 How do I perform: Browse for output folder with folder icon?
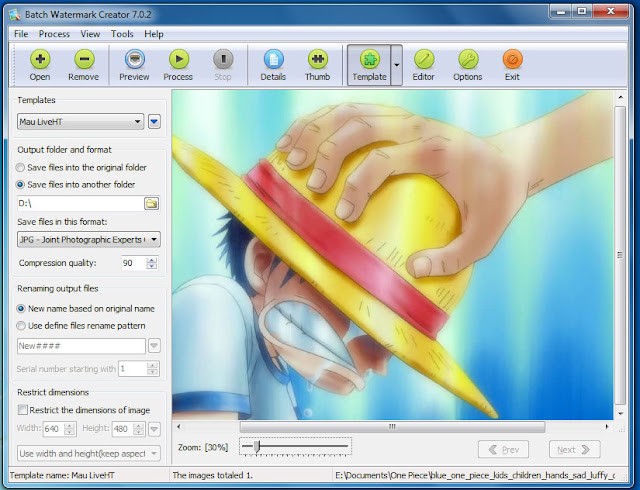pyautogui.click(x=151, y=203)
